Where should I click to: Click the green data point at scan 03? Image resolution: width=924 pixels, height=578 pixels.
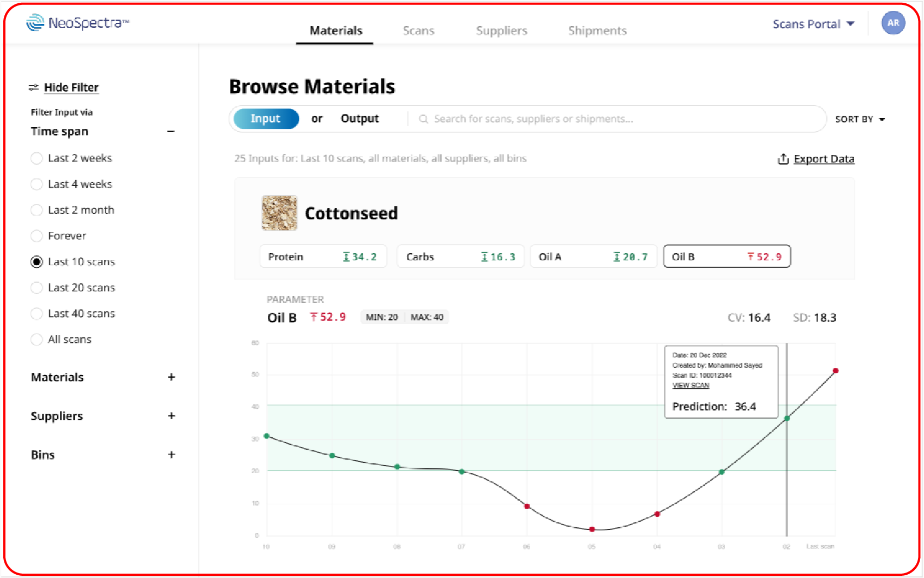tap(722, 472)
